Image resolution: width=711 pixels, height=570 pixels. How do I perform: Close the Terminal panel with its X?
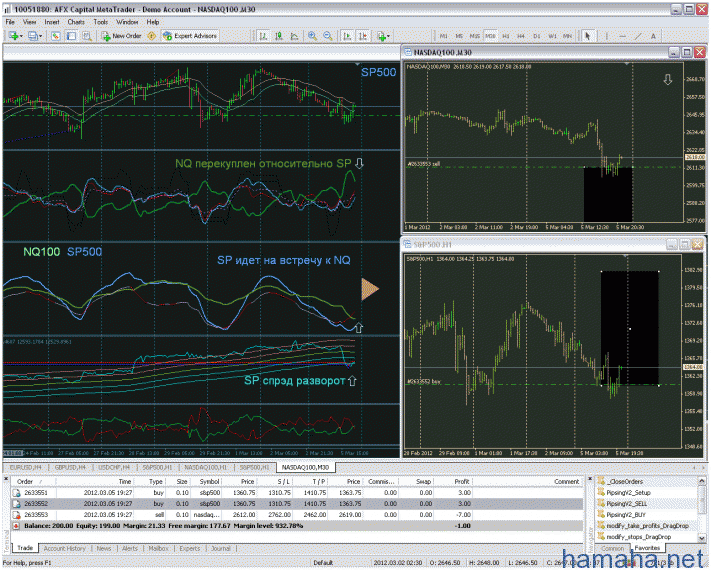point(6,478)
